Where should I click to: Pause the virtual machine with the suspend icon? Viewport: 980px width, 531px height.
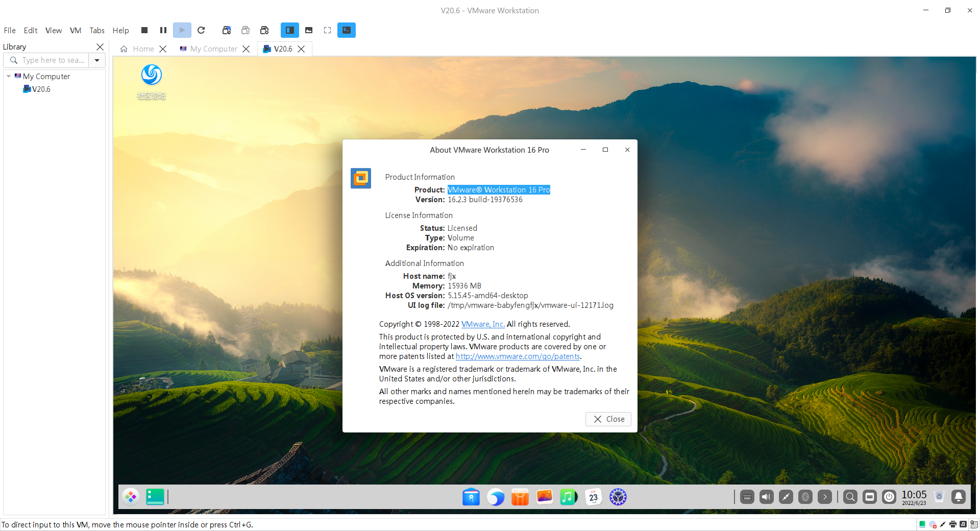pos(163,30)
